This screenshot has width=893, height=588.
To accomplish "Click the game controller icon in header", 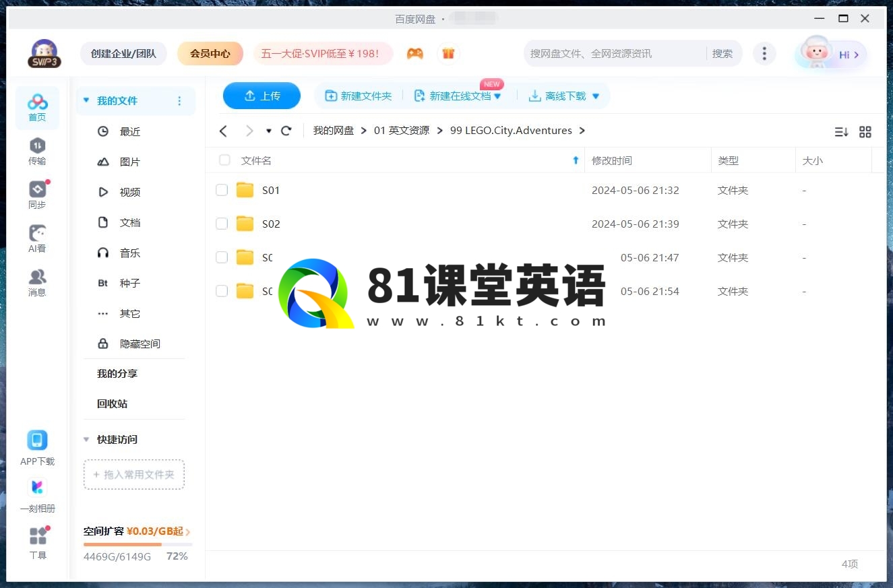I will click(414, 54).
